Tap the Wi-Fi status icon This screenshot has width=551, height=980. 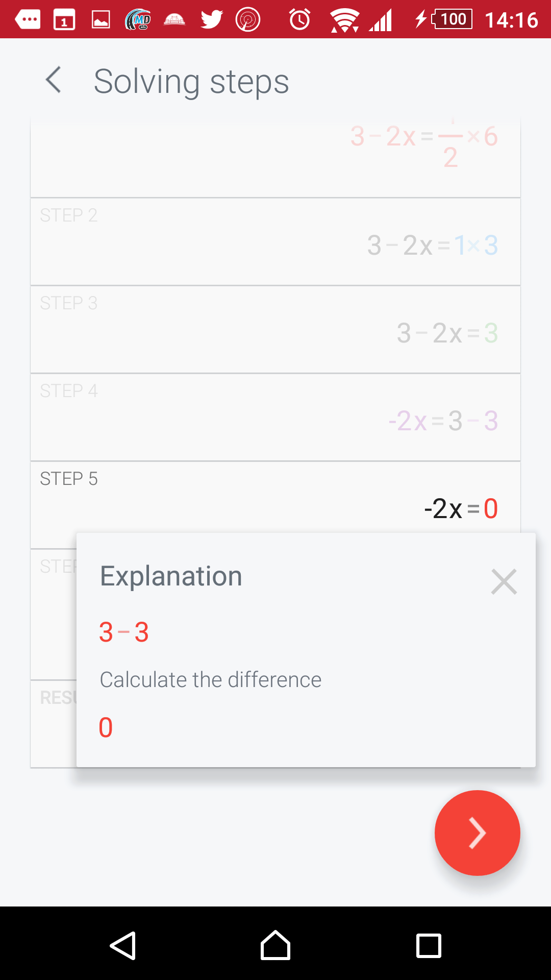tap(344, 20)
